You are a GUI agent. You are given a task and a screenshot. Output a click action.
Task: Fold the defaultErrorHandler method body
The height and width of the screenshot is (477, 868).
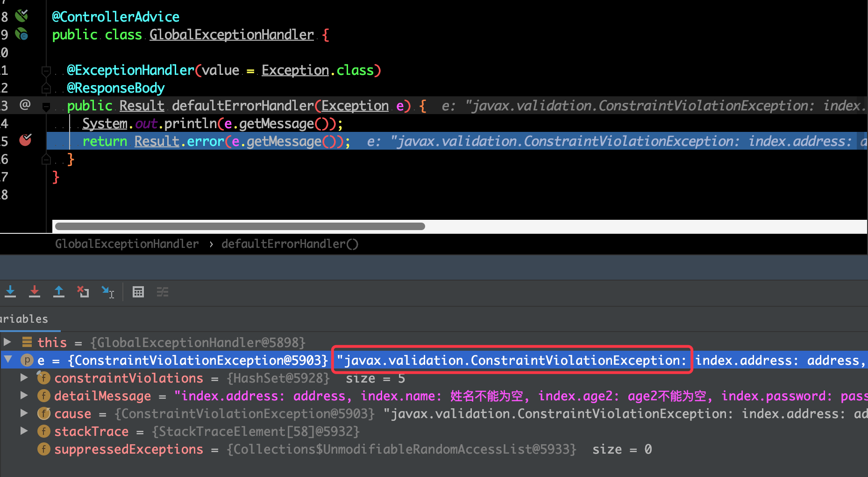[46, 107]
